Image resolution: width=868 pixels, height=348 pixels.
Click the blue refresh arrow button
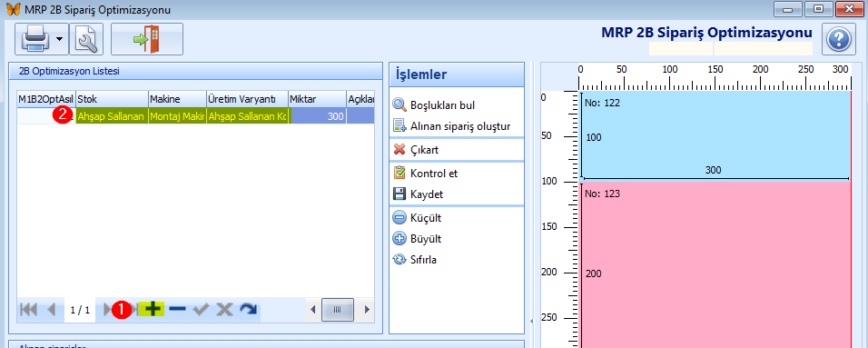(249, 309)
